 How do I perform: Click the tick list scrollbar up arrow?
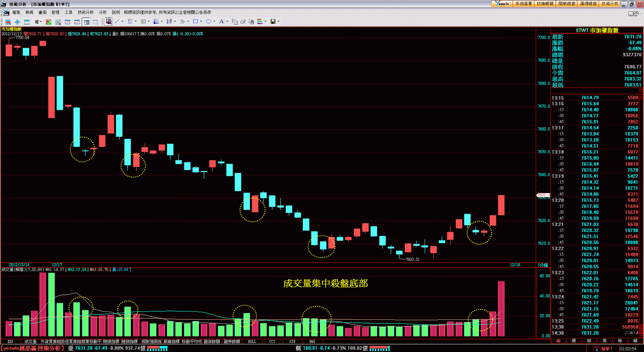tap(641, 97)
